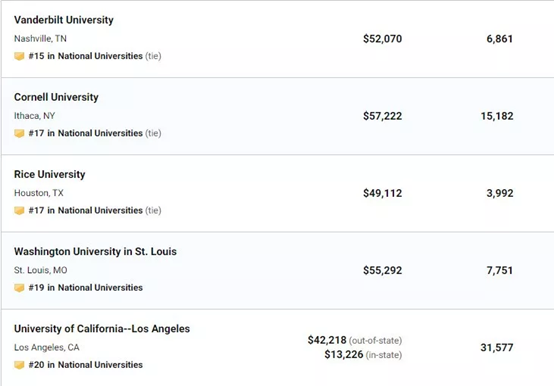Click UCLA's $13,226 in-state tuition
Viewport: 554px width, 386px height.
(x=344, y=354)
